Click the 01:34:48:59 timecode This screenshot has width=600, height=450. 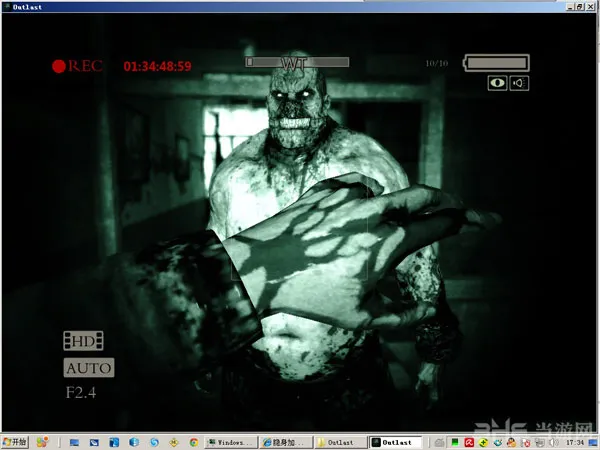pos(157,66)
